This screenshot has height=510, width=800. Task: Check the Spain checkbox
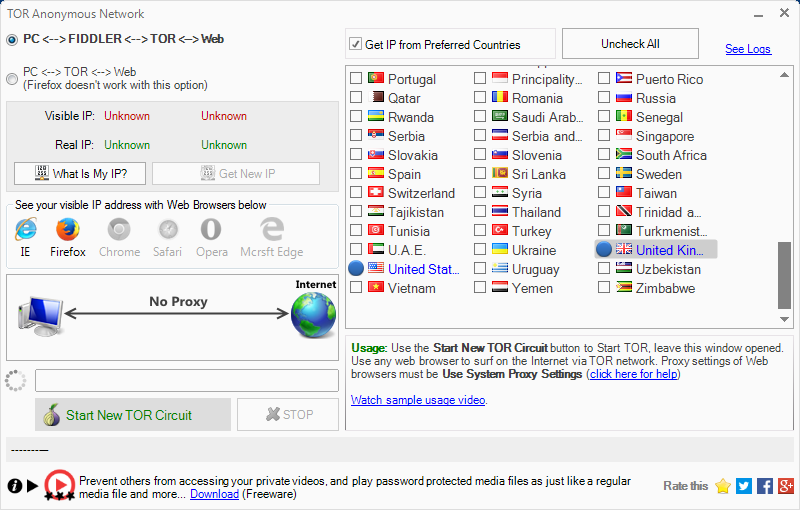[356, 173]
